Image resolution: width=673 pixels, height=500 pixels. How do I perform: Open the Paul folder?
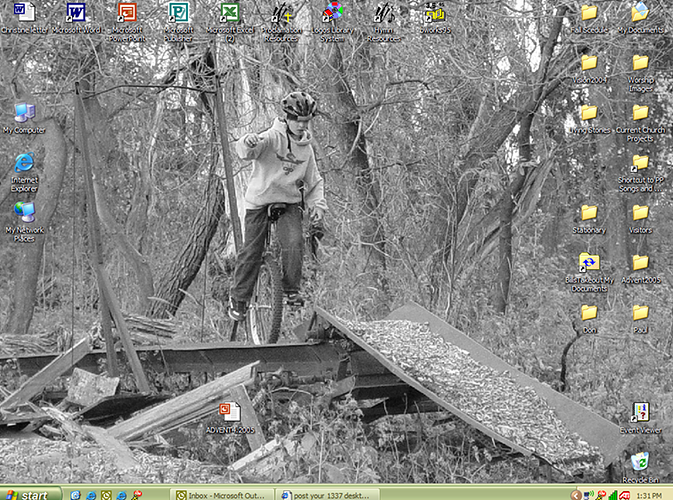tap(640, 319)
